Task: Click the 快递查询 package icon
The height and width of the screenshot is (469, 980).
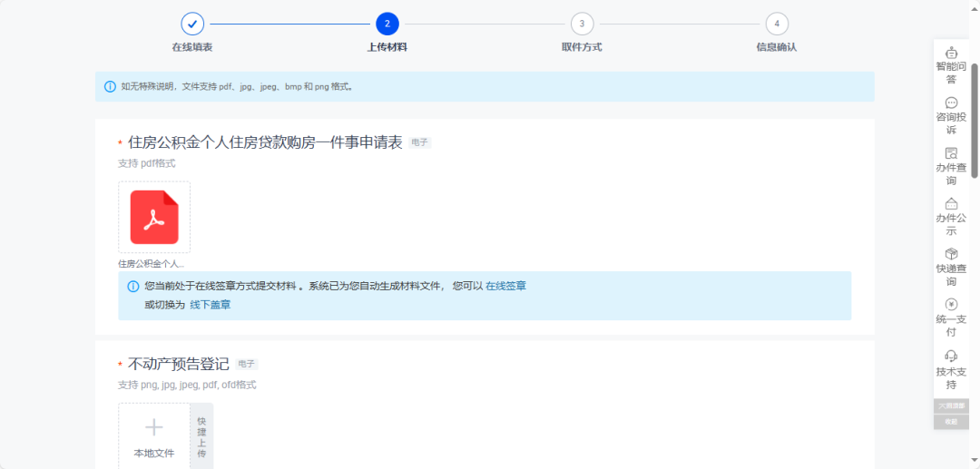Action: [x=951, y=254]
